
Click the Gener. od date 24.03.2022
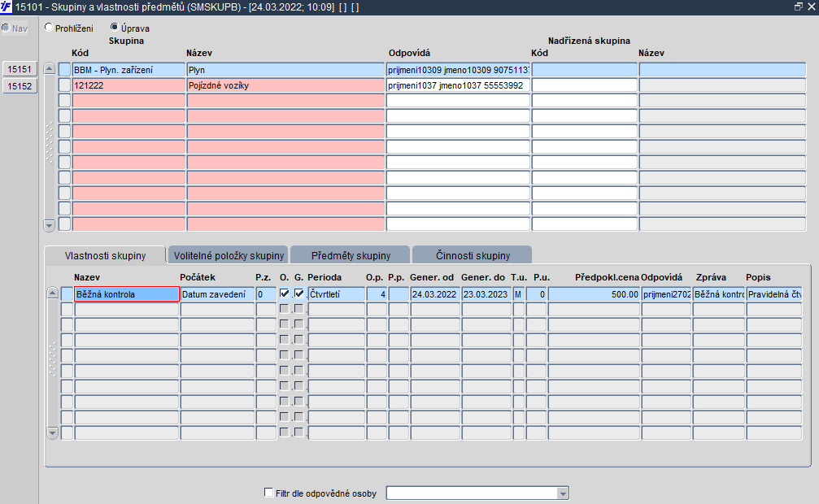pyautogui.click(x=435, y=294)
